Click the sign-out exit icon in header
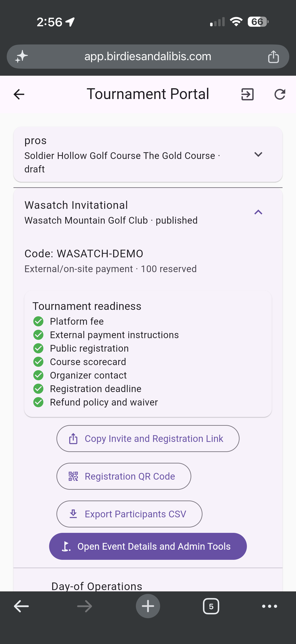 point(247,94)
